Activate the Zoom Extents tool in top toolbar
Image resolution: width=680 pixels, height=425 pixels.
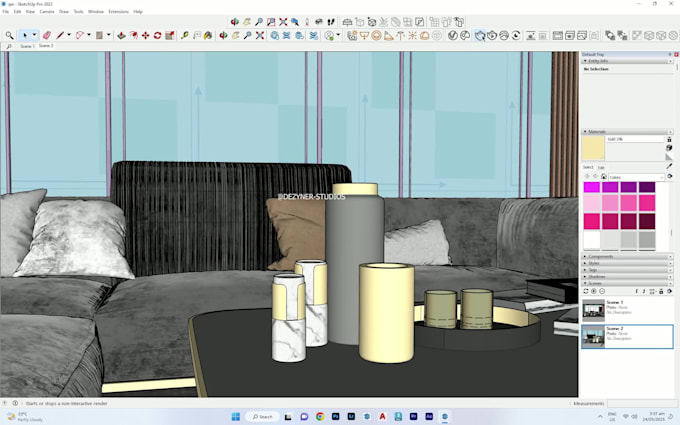283,22
